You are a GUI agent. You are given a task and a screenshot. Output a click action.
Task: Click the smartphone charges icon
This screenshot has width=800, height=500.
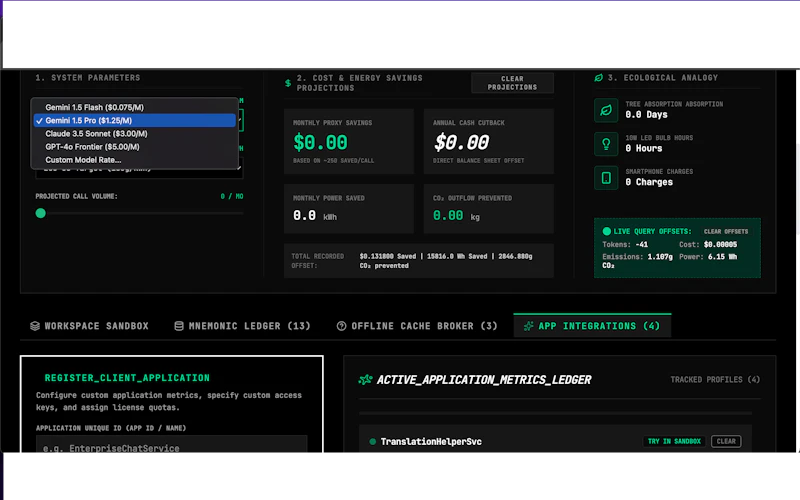click(x=606, y=178)
